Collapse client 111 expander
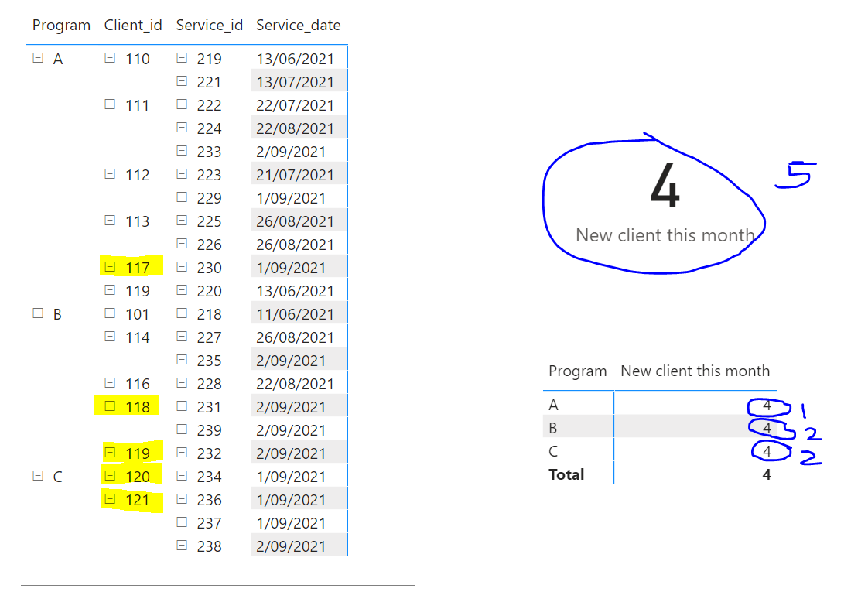This screenshot has height=592, width=868. (x=110, y=104)
